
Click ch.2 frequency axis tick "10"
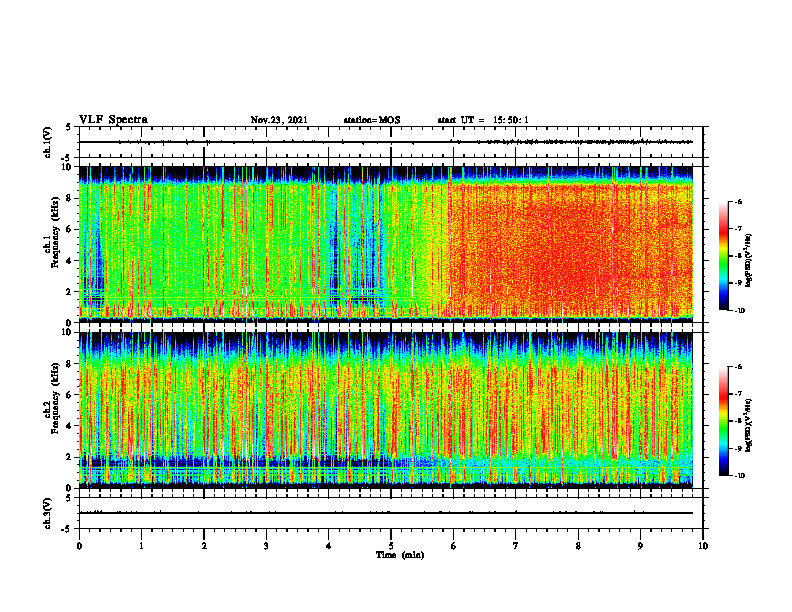(68, 332)
